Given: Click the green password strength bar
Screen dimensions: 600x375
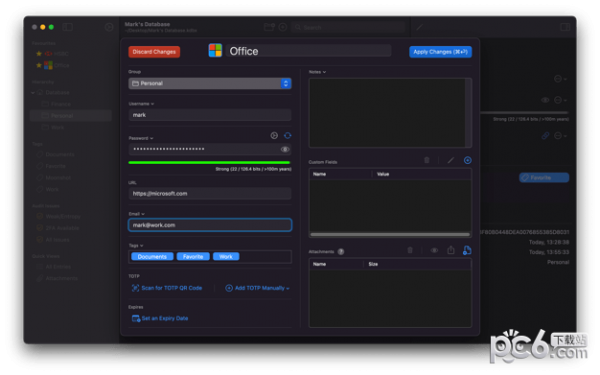Looking at the screenshot, I should (x=209, y=163).
